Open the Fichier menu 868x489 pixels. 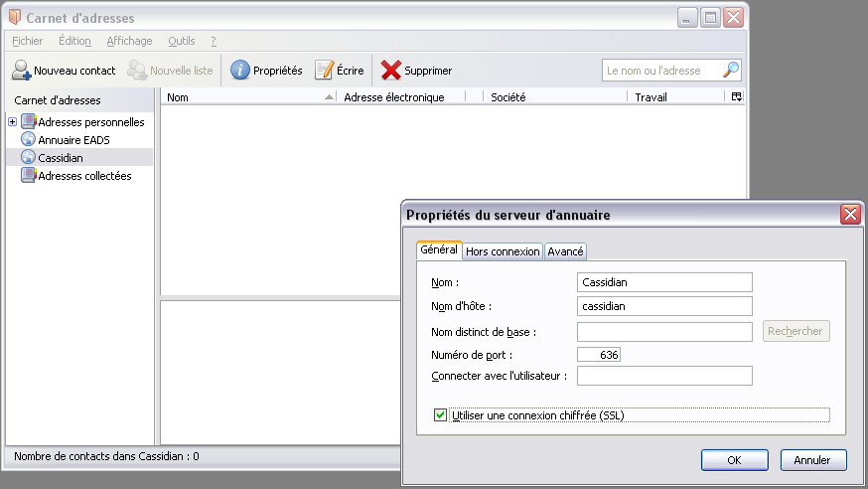click(27, 41)
